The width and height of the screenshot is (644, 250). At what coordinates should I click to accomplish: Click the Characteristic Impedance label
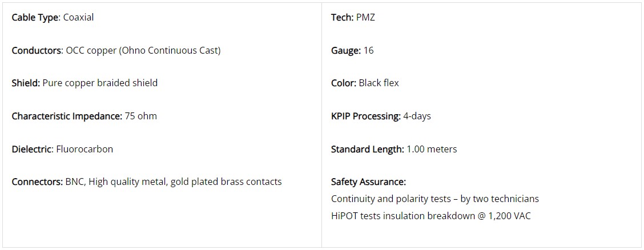tap(67, 116)
